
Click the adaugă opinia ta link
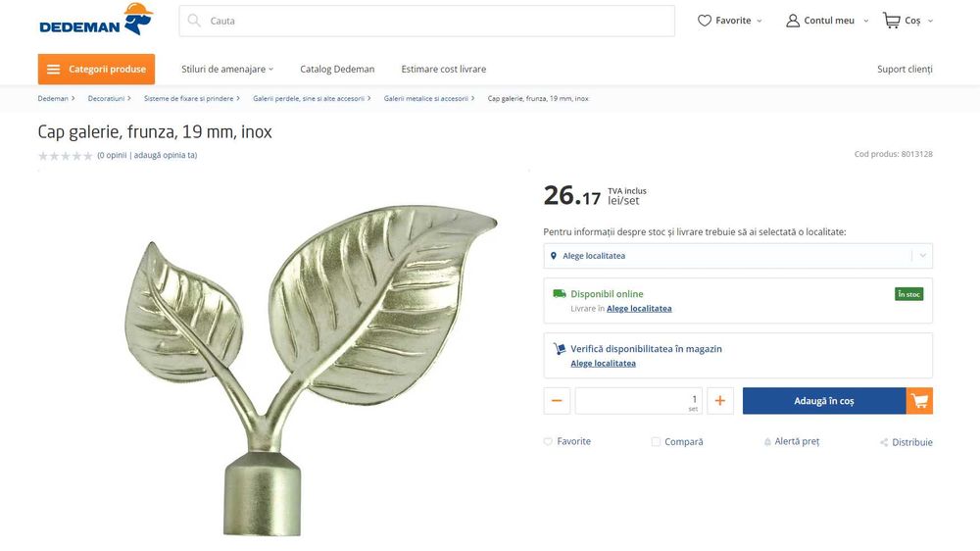(x=166, y=155)
